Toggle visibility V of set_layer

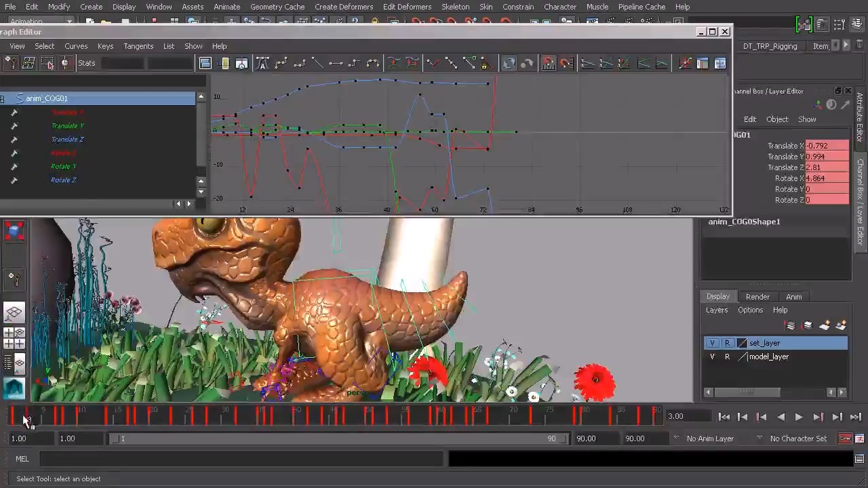(712, 343)
